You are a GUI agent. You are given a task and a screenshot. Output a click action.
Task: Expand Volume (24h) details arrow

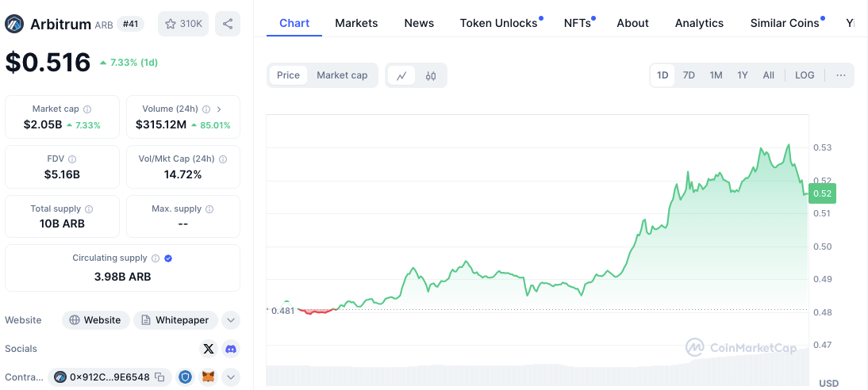pyautogui.click(x=219, y=109)
